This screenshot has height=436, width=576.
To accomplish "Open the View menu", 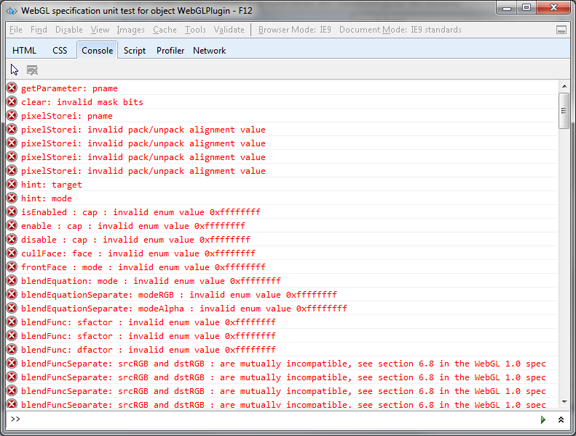I will click(x=100, y=30).
